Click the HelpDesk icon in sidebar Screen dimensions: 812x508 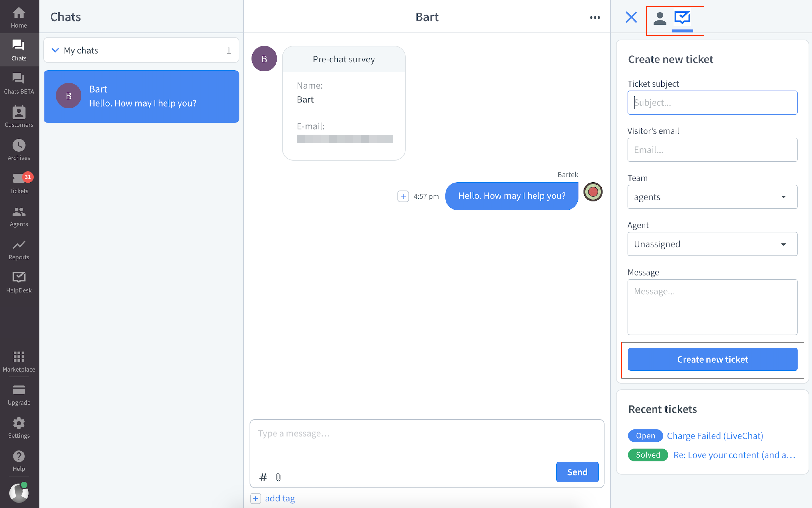pos(19,278)
